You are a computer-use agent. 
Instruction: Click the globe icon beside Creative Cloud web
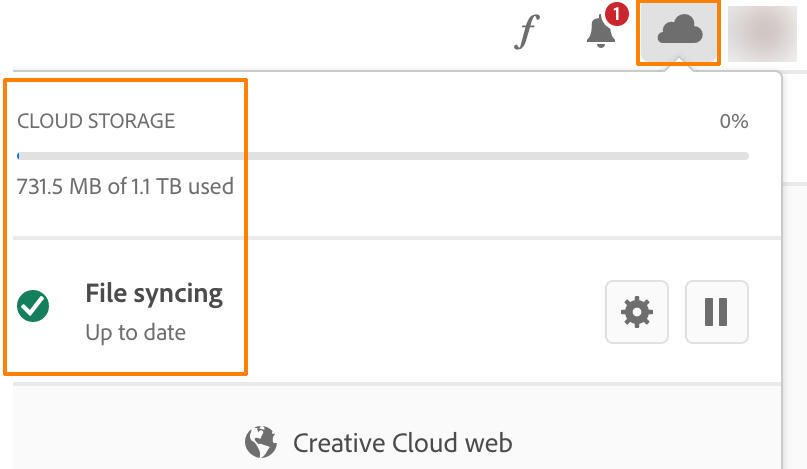click(x=260, y=442)
